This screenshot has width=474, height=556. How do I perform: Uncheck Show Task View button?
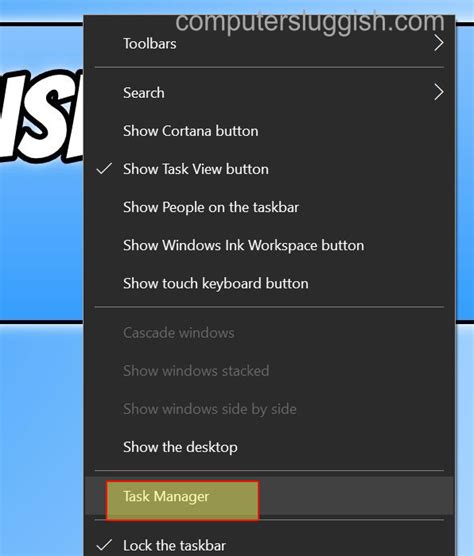coord(269,169)
